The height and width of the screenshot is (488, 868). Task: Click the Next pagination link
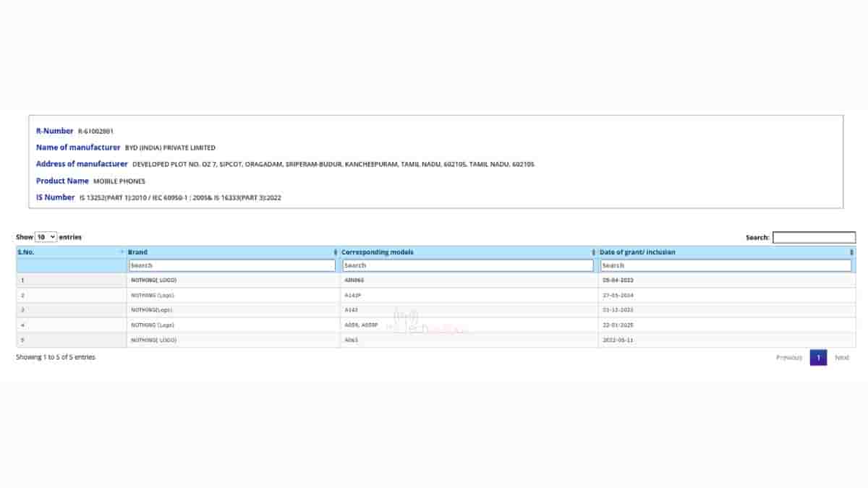click(x=842, y=358)
